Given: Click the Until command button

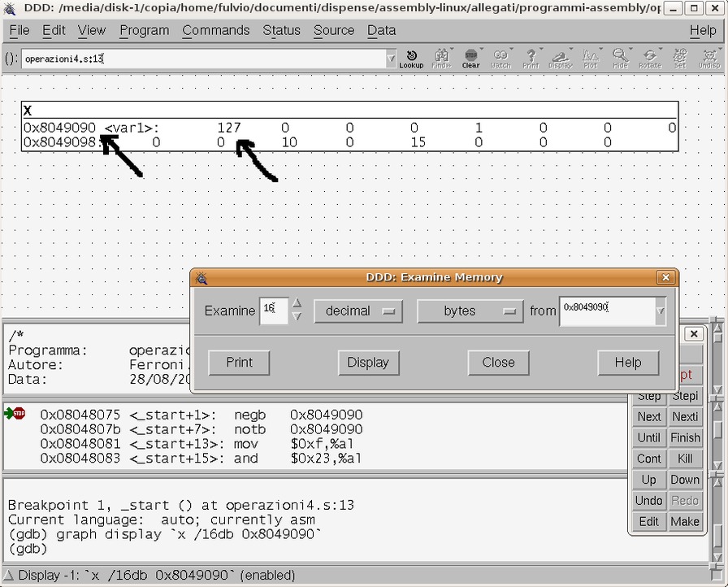Looking at the screenshot, I should [649, 437].
